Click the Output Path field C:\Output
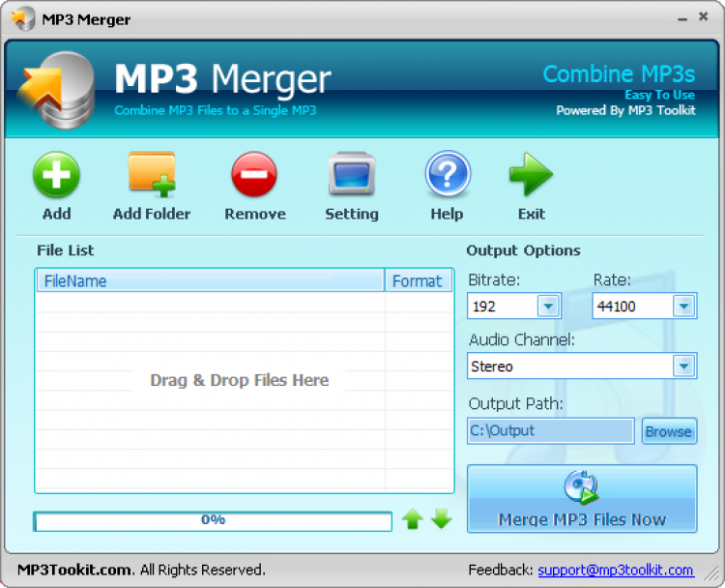725x588 pixels. coord(550,431)
